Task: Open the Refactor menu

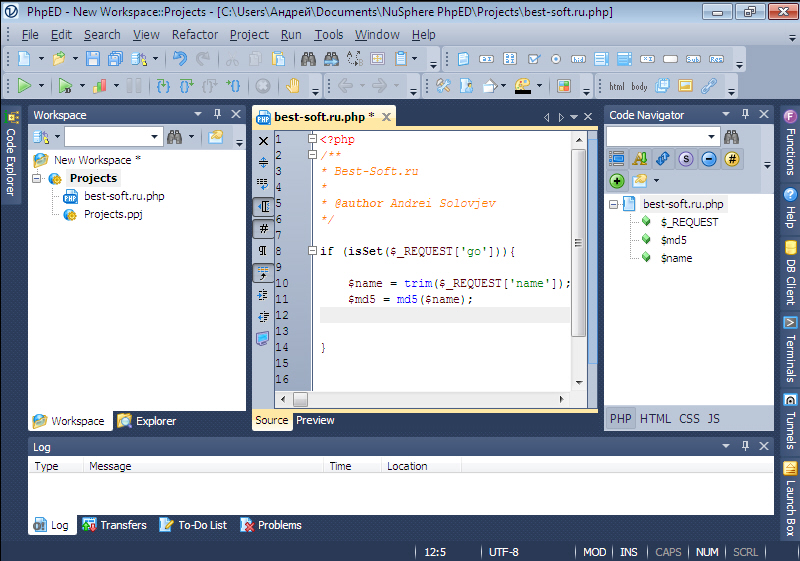Action: (x=194, y=34)
